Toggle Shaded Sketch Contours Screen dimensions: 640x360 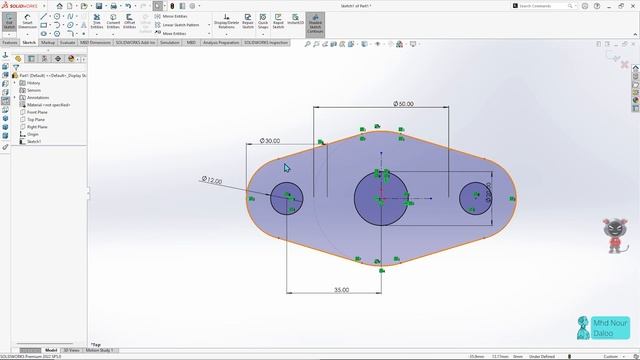click(315, 24)
